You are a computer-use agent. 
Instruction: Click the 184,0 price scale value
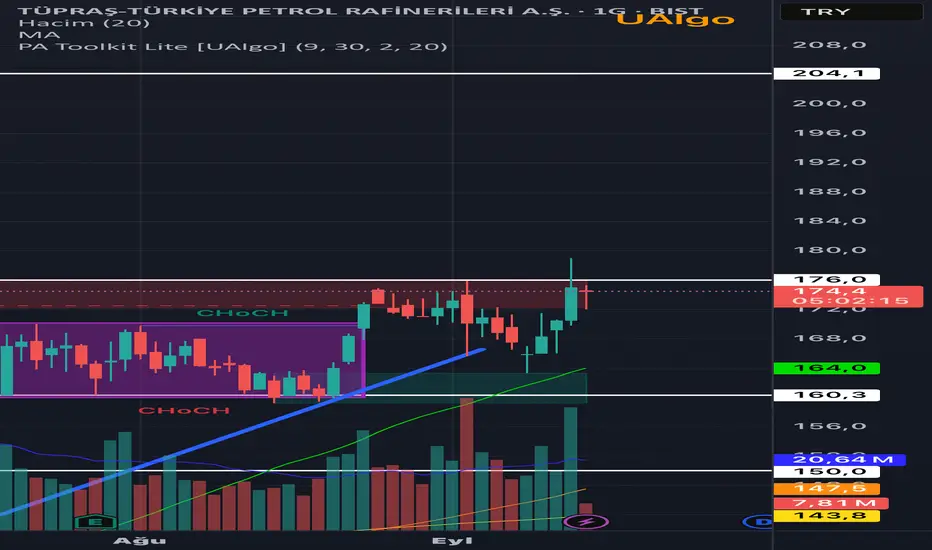click(829, 221)
